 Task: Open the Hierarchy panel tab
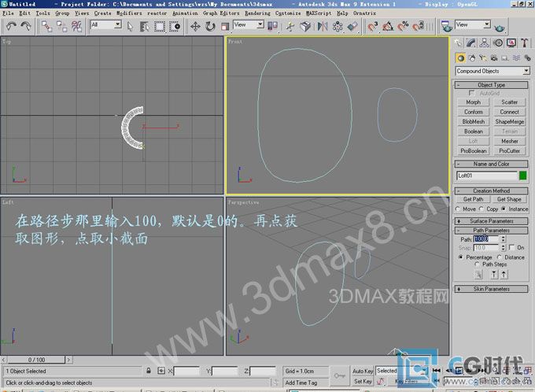[486, 43]
